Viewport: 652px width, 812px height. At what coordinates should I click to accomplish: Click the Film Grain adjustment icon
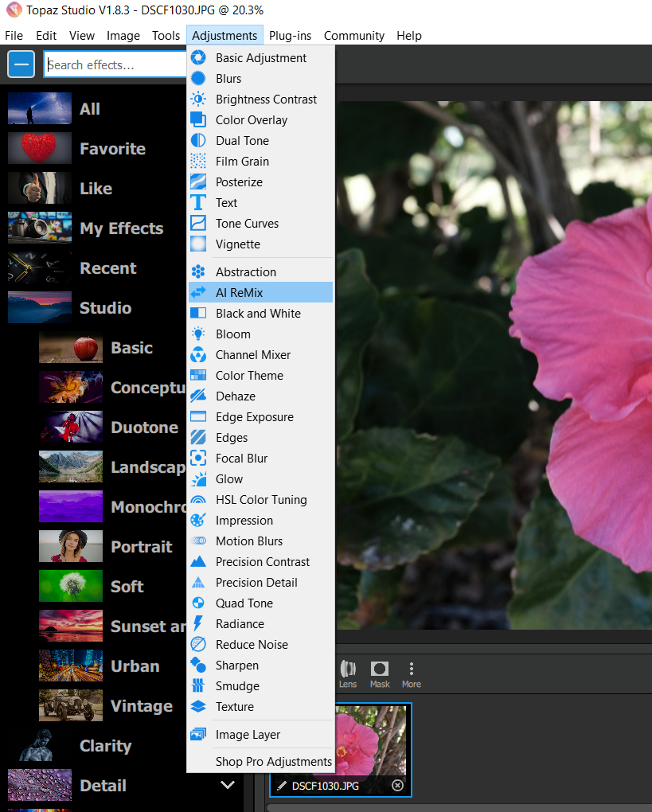click(198, 162)
